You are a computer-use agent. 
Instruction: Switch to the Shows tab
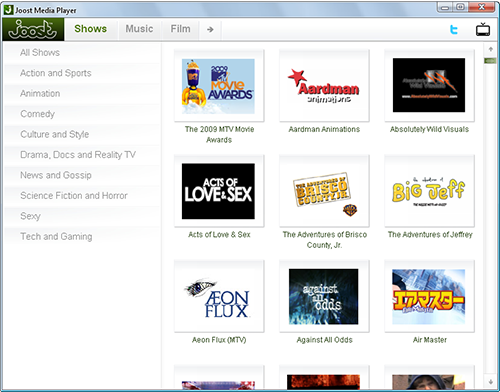pyautogui.click(x=91, y=29)
